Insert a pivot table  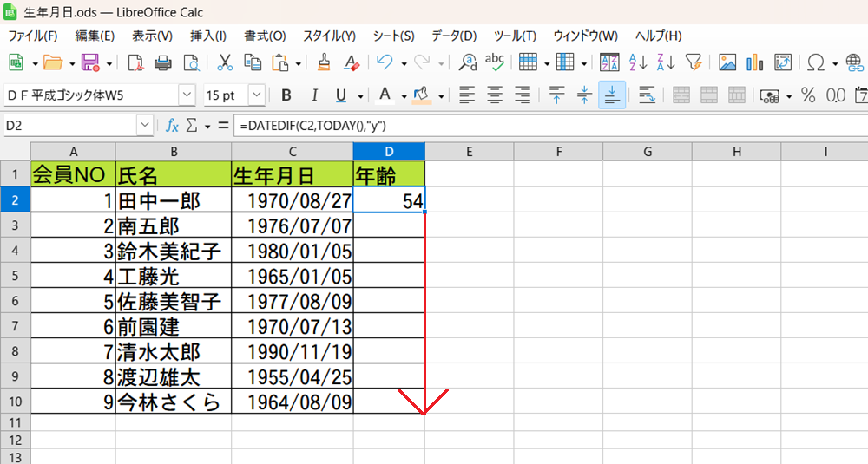click(783, 62)
